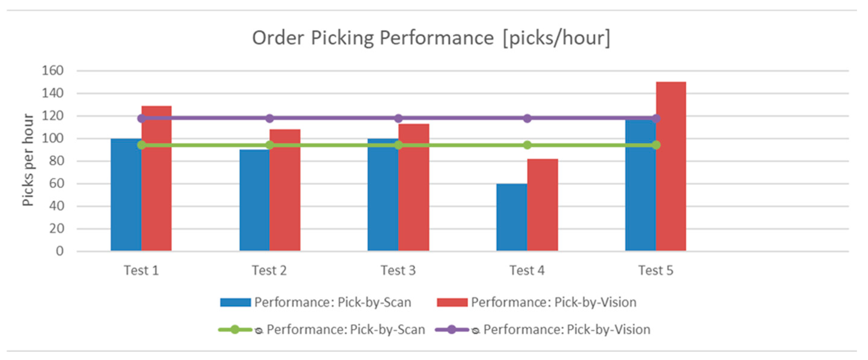This screenshot has height=360, width=868.
Task: Select the purple data point above Test 4
Action: pos(527,118)
